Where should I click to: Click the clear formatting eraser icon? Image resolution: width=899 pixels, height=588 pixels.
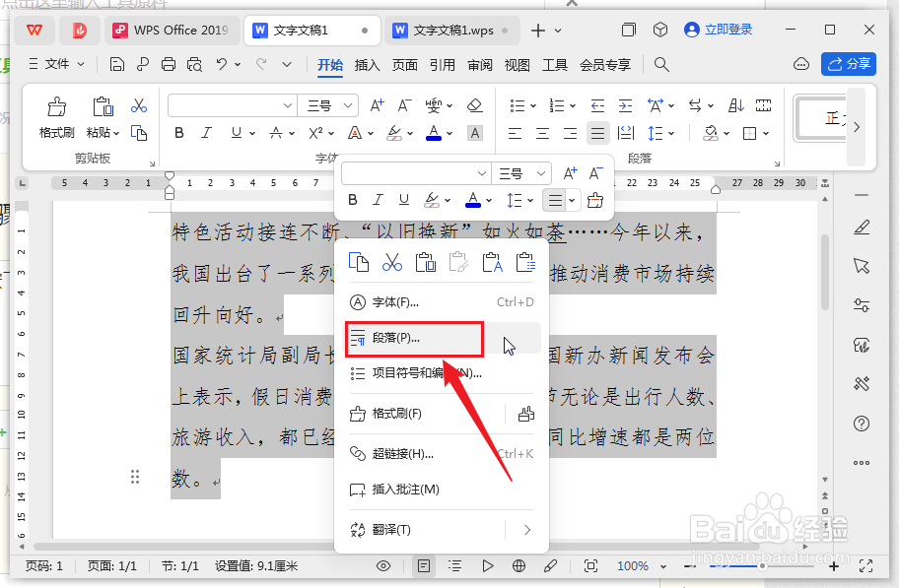(x=473, y=105)
